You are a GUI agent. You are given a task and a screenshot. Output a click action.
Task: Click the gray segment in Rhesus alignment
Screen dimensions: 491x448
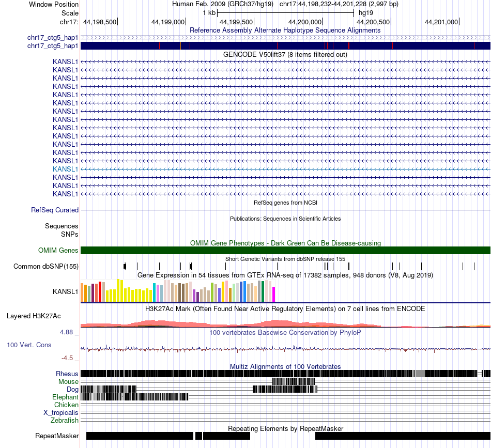point(420,374)
